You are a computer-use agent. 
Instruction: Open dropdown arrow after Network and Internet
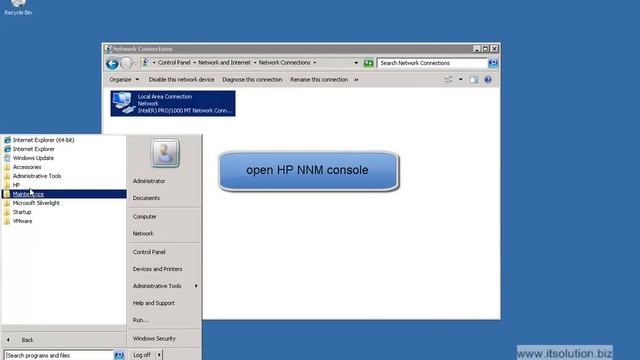(x=255, y=62)
